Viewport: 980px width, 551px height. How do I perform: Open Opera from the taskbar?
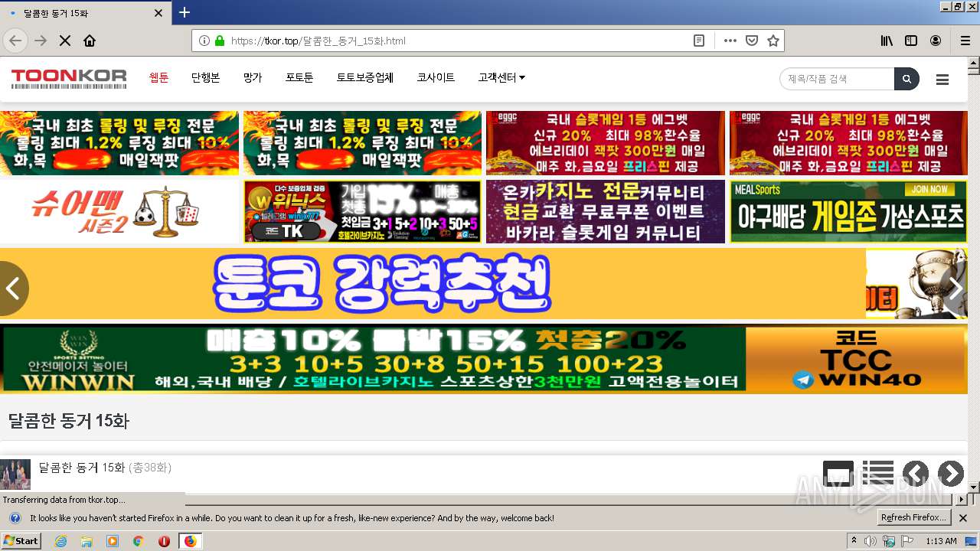(x=164, y=541)
